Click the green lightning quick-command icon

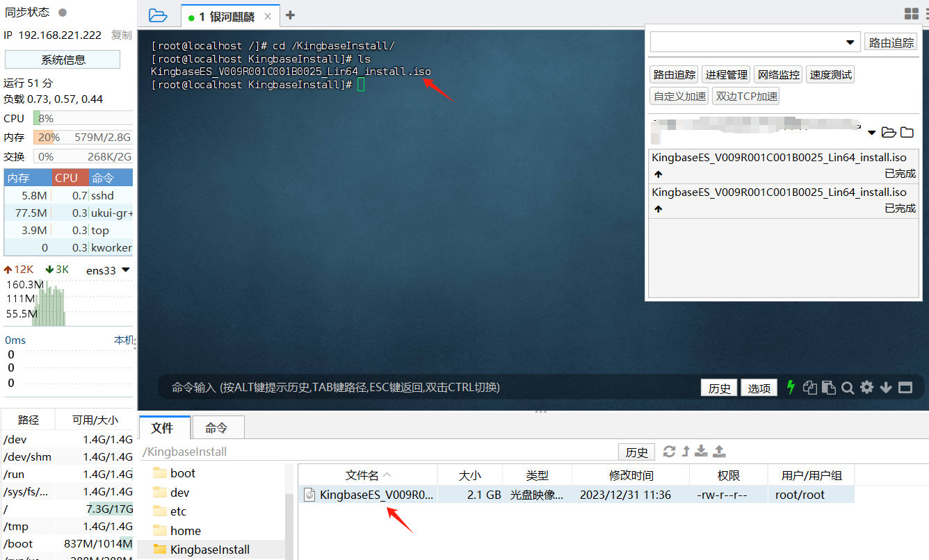coord(791,387)
